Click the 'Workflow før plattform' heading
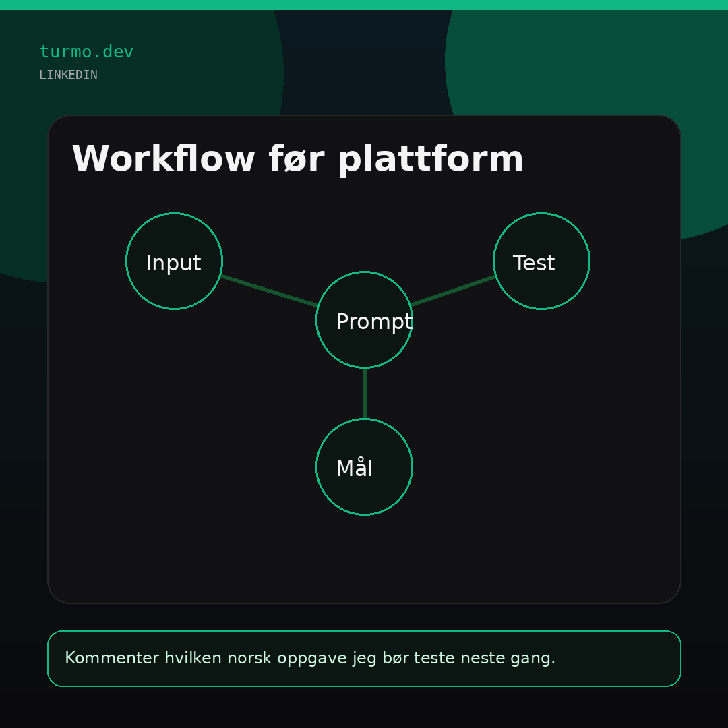 [x=298, y=159]
